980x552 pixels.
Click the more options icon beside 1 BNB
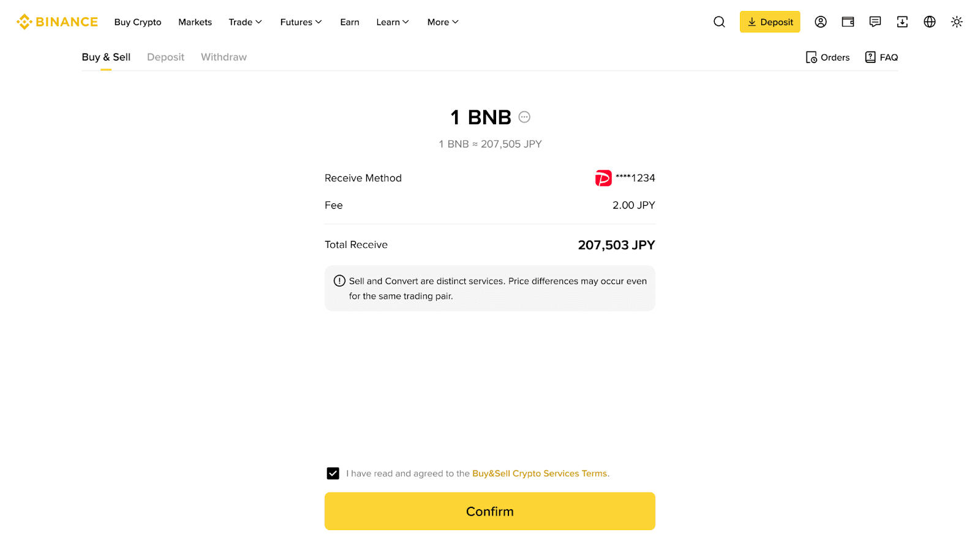[x=524, y=117]
